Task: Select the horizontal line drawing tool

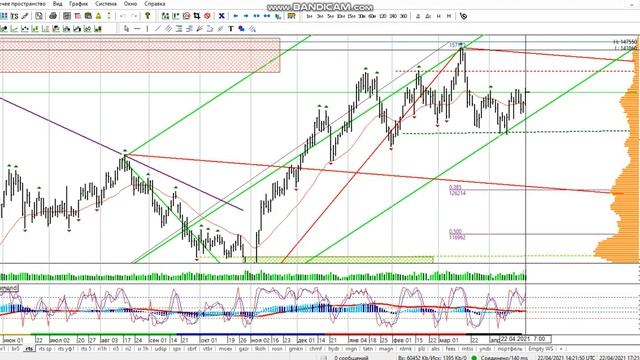Action: click(137, 29)
